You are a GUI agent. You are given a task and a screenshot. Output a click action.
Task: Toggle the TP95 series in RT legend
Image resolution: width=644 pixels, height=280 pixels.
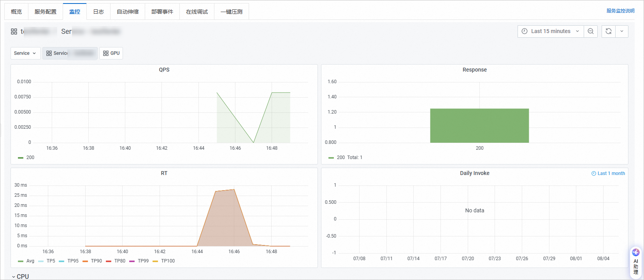(x=69, y=261)
